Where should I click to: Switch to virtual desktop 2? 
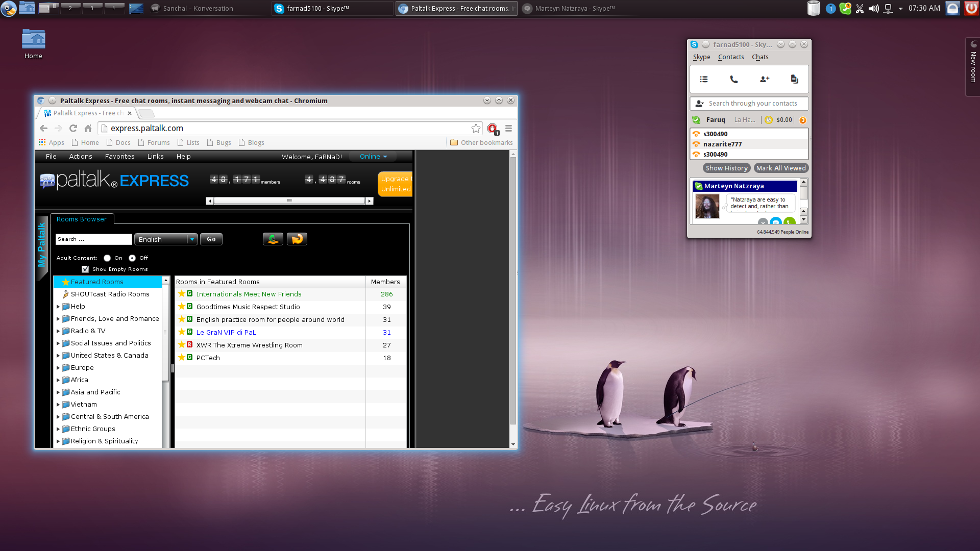[70, 8]
